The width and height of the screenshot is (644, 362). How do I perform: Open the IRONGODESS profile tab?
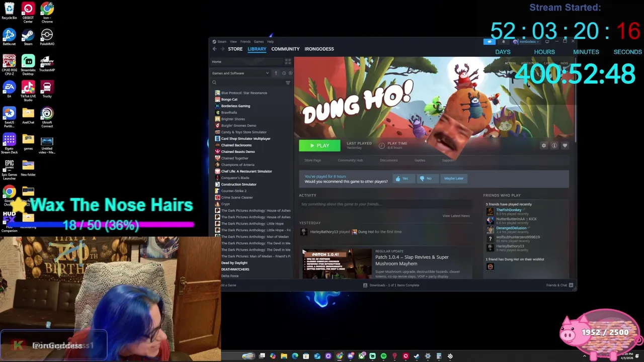tap(319, 49)
